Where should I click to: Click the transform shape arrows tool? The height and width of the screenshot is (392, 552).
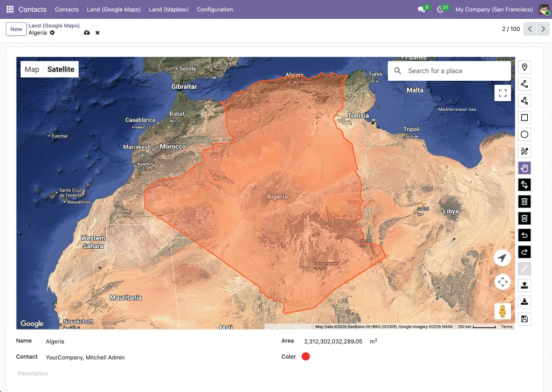[524, 185]
